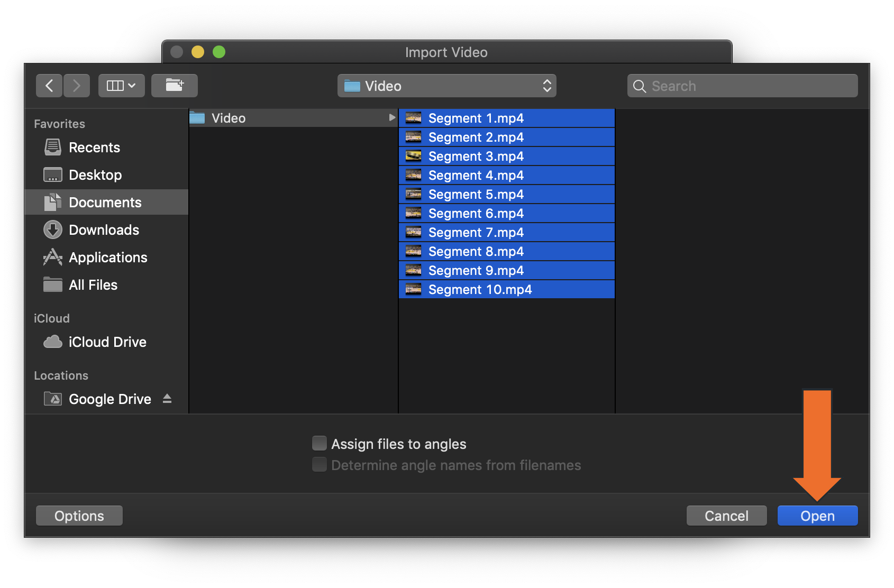Open iCloud Drive from the sidebar
Viewport: 894px width, 588px height.
(x=107, y=342)
